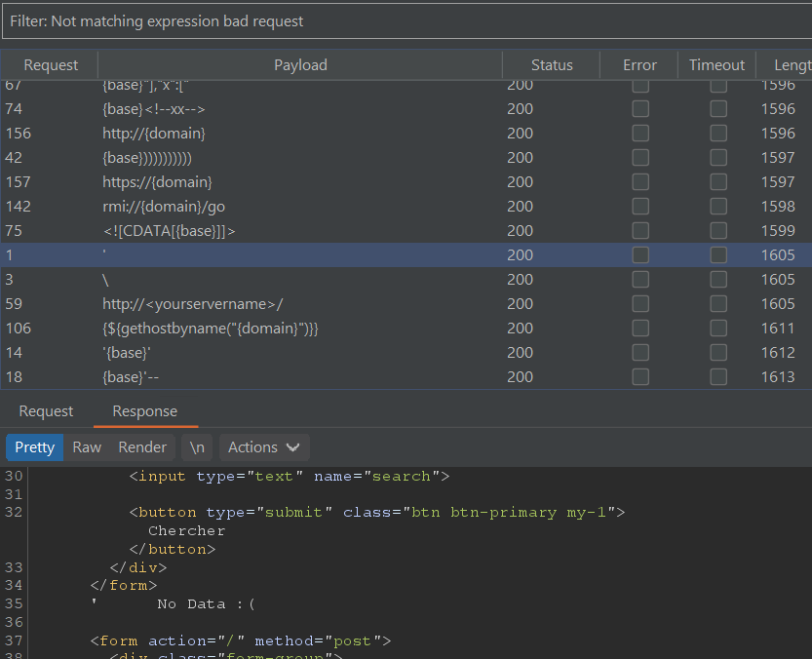Toggle Error checkbox for request 75
The image size is (812, 659).
pyautogui.click(x=640, y=230)
